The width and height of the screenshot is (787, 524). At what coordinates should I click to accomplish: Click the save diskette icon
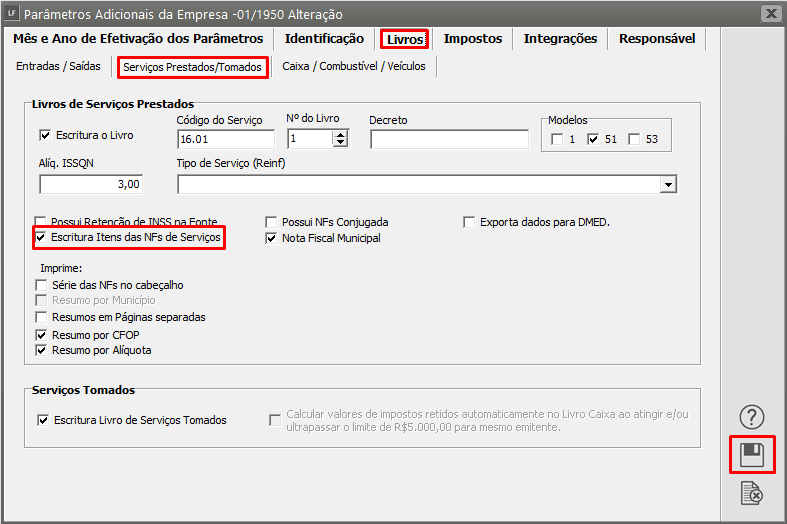click(x=751, y=456)
